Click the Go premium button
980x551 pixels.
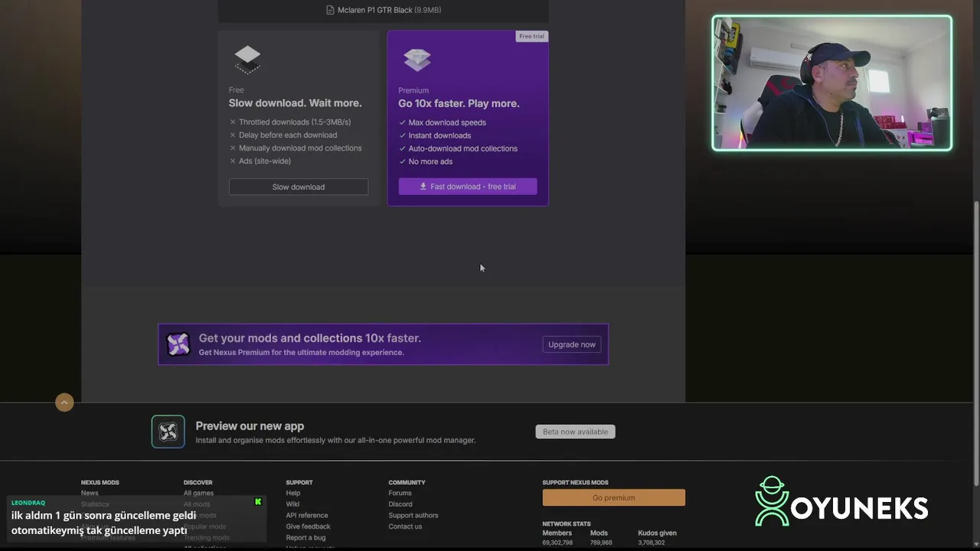tap(614, 497)
